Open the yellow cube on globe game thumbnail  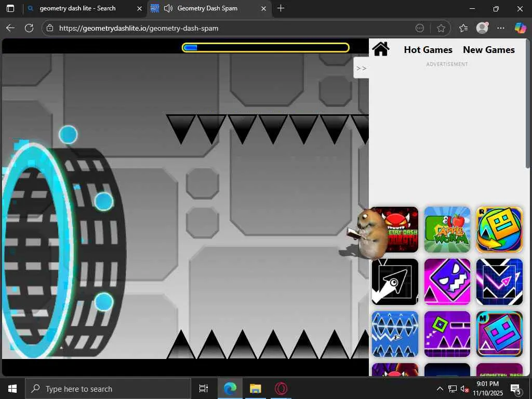pos(499,230)
